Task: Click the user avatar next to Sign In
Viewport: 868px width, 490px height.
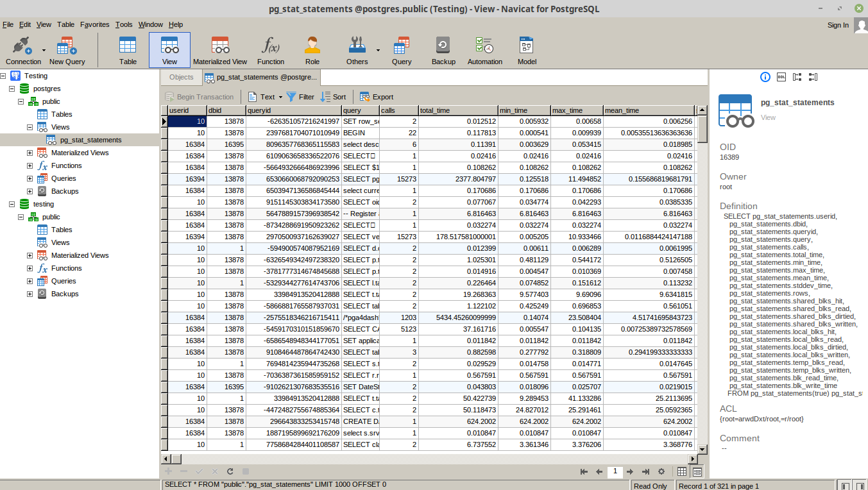Action: (861, 25)
